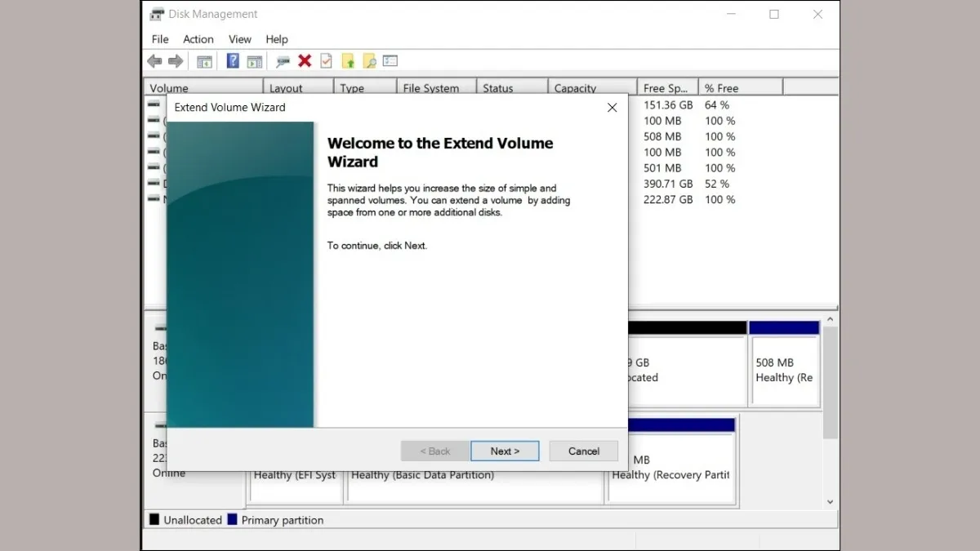Toggle the Show/Hide Action Pane icon

255,61
